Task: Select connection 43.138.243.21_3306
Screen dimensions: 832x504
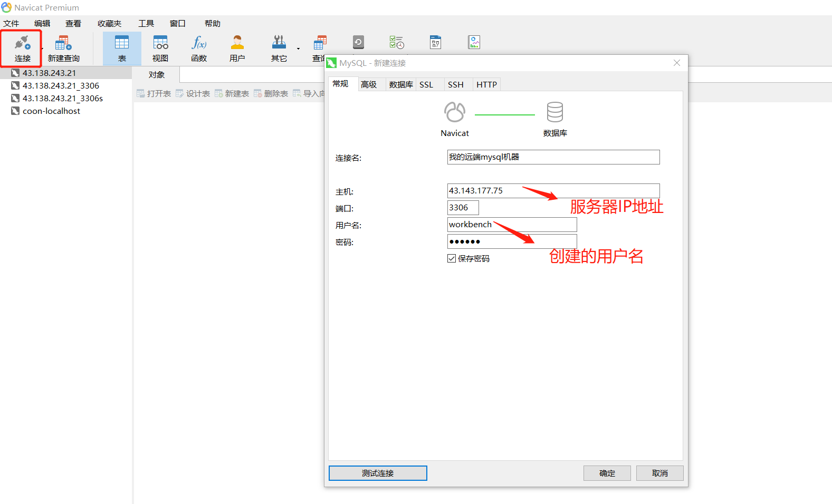Action: click(x=66, y=85)
